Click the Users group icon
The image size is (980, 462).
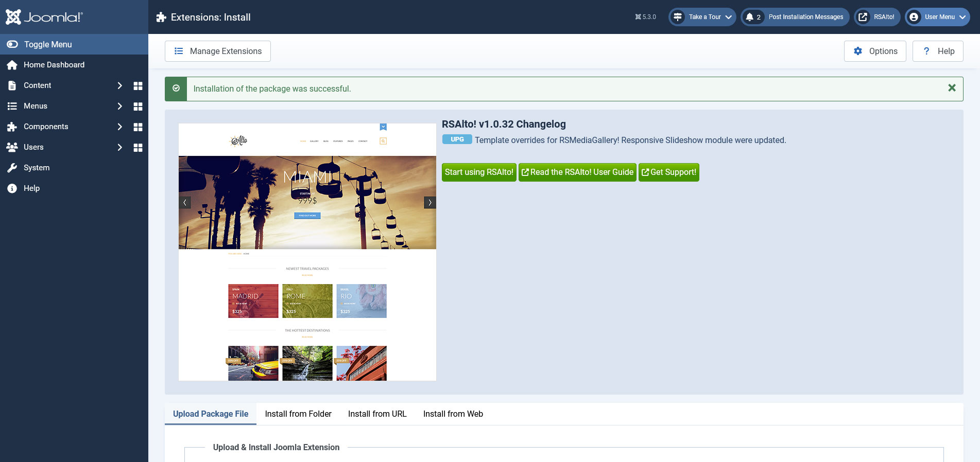pos(12,147)
